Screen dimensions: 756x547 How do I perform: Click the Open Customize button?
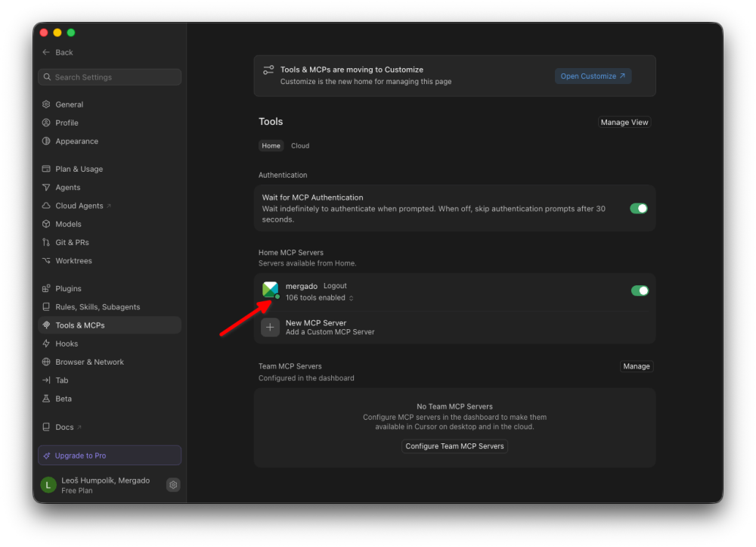593,76
